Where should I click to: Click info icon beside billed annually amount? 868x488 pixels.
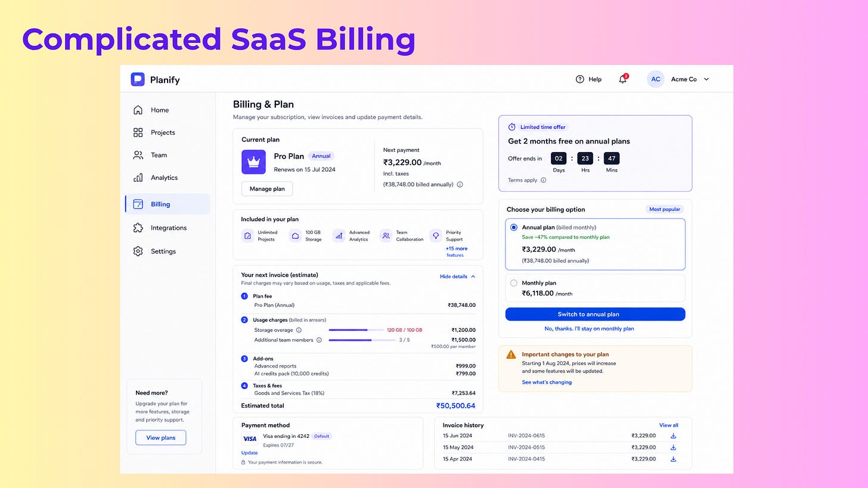pyautogui.click(x=460, y=185)
